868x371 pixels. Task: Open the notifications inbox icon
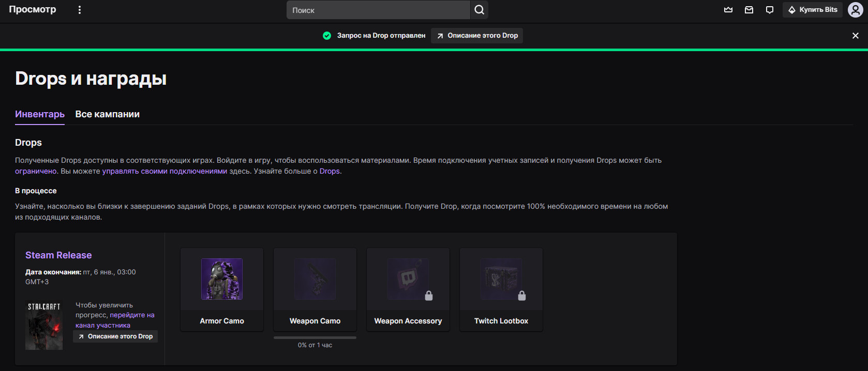click(x=749, y=10)
